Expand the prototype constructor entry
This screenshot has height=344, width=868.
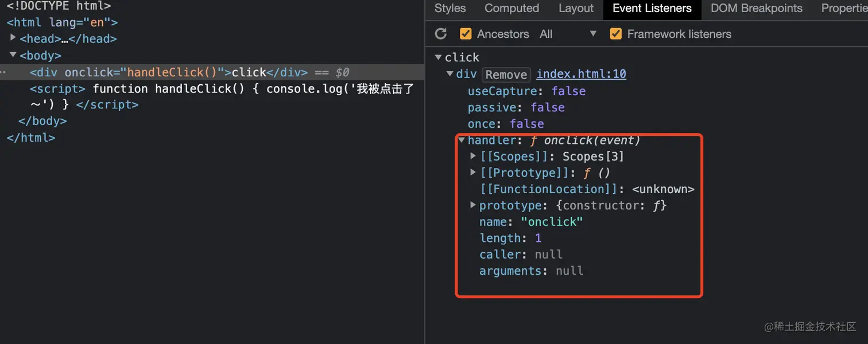pyautogui.click(x=473, y=205)
